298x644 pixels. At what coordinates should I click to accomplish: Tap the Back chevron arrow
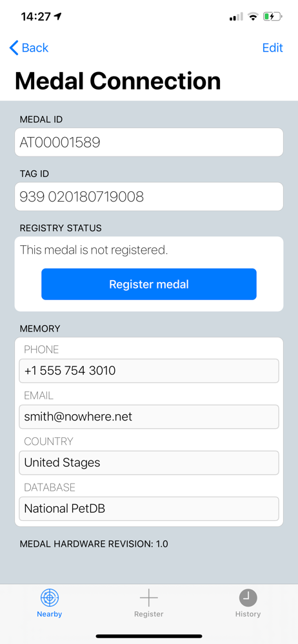14,48
